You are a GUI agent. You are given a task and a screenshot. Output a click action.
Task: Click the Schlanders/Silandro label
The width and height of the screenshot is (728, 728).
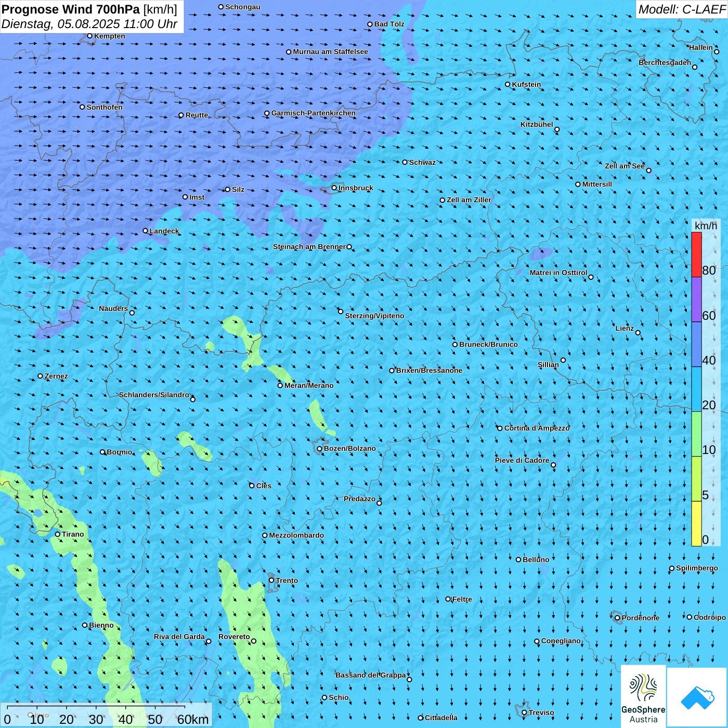click(x=154, y=395)
